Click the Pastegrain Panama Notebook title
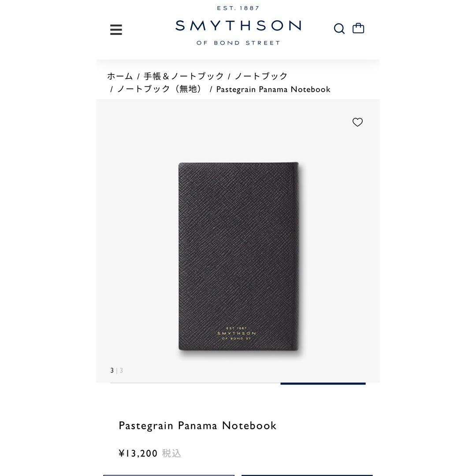 click(x=197, y=426)
